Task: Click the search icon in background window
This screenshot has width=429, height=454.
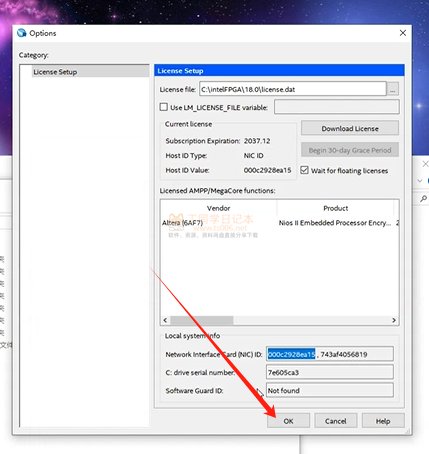Action: [x=424, y=199]
